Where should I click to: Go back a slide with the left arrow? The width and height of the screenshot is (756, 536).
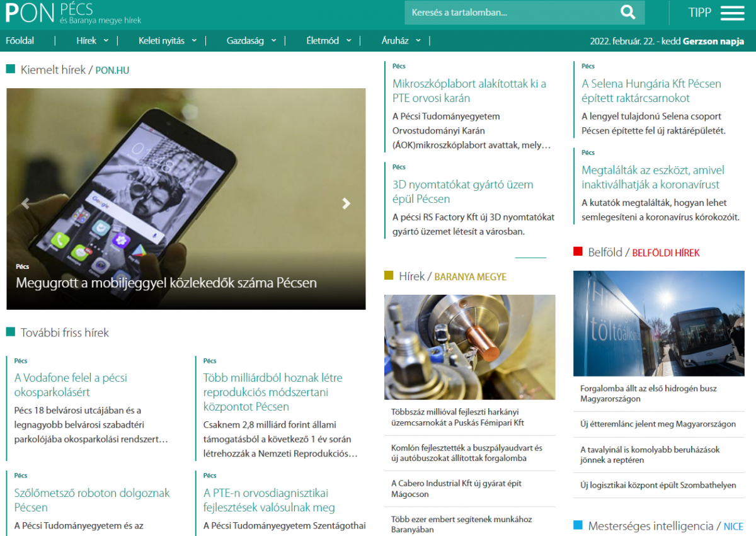pyautogui.click(x=26, y=203)
